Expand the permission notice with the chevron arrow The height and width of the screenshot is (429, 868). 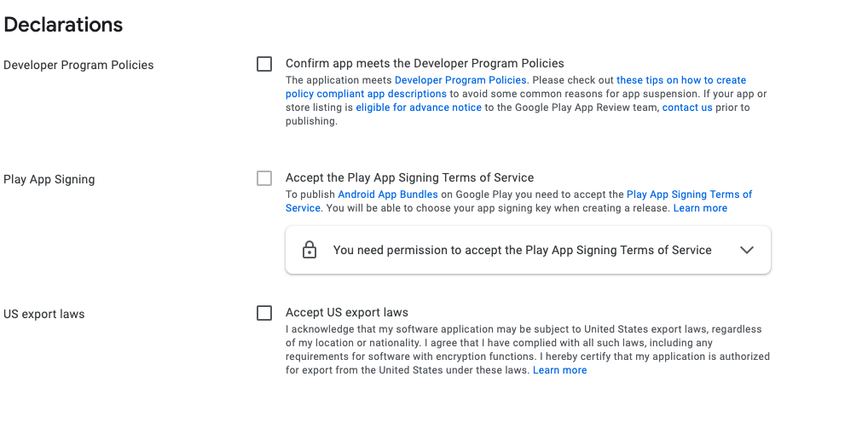747,250
